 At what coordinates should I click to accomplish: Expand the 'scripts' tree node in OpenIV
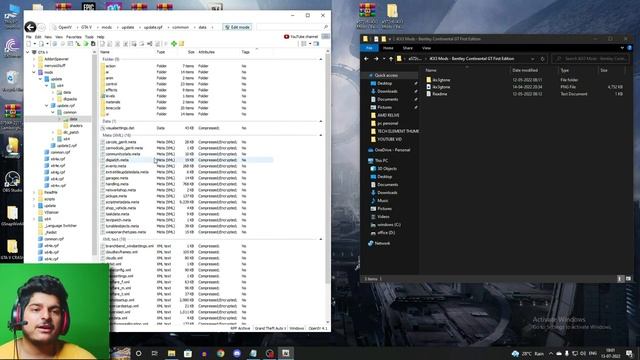[x=34, y=199]
